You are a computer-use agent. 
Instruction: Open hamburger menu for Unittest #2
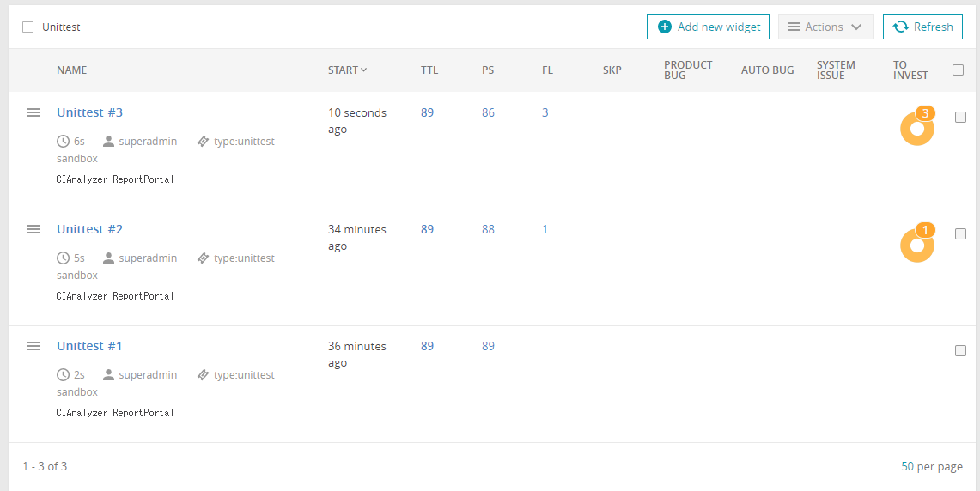pyautogui.click(x=33, y=229)
